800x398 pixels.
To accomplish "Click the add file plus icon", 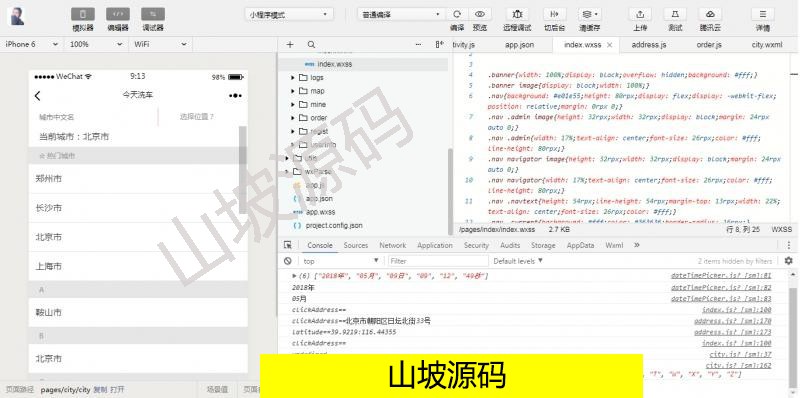I will (290, 44).
